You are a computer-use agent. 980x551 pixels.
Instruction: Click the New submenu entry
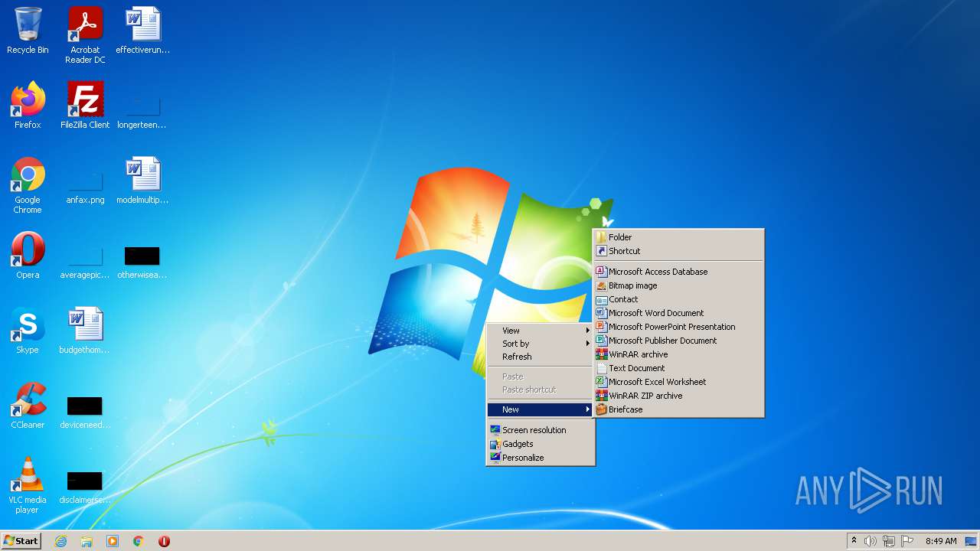tap(541, 409)
